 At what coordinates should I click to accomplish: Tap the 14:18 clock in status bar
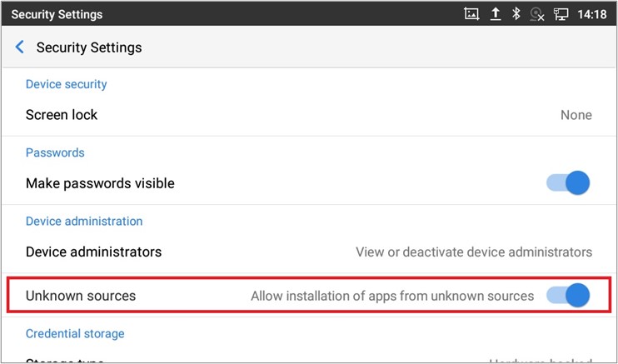click(x=591, y=14)
